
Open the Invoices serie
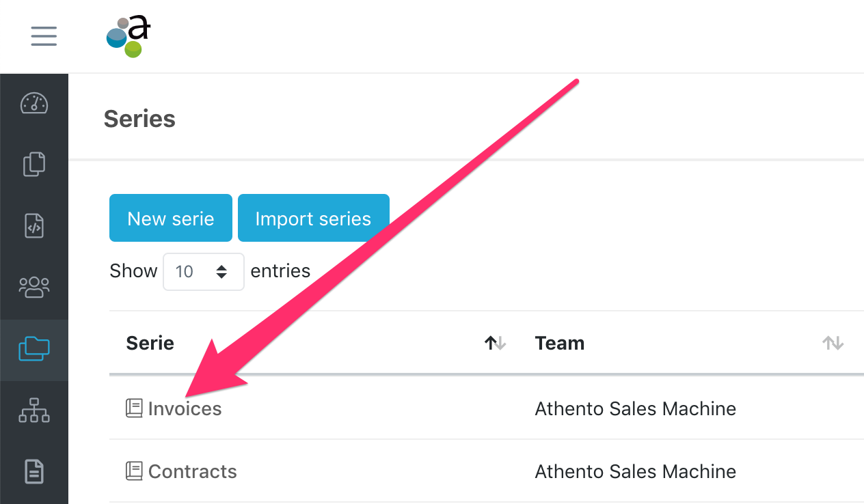coord(185,409)
